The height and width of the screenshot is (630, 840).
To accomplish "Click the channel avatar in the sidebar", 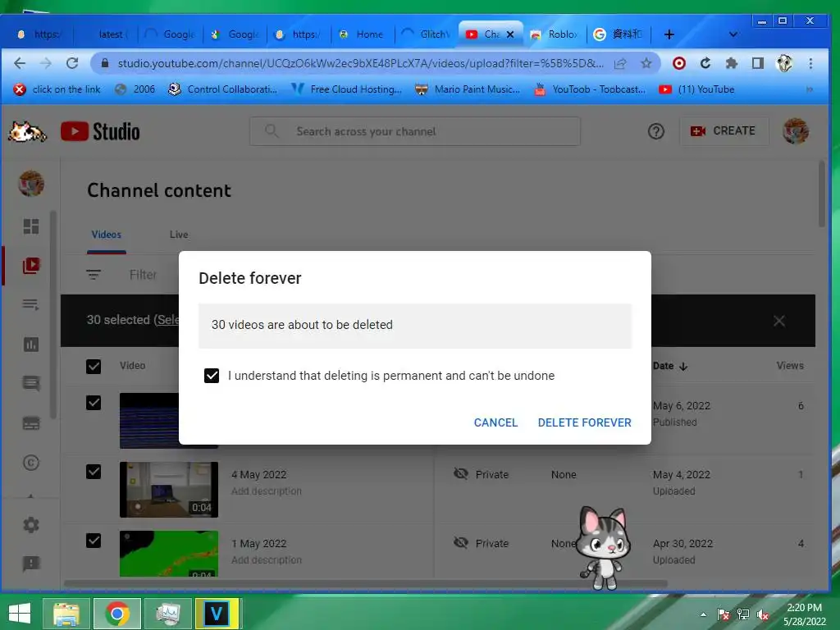I will (x=31, y=184).
